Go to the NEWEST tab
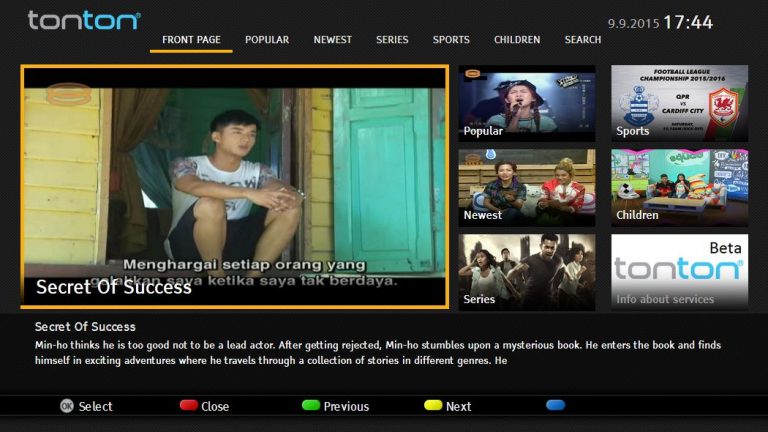 [x=333, y=40]
